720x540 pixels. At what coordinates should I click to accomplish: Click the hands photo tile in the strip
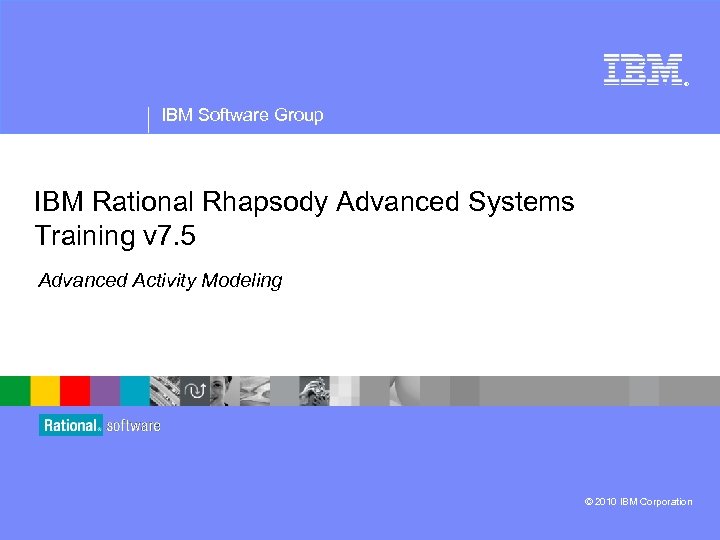[x=315, y=391]
